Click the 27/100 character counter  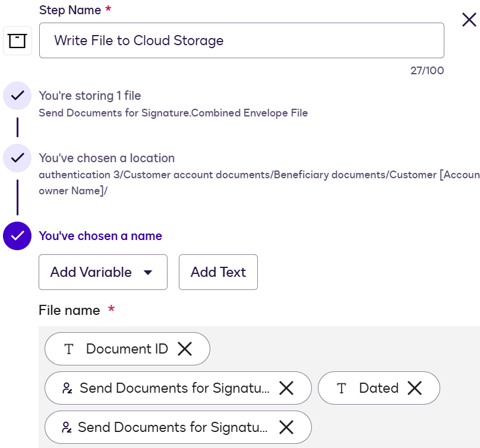pyautogui.click(x=427, y=71)
